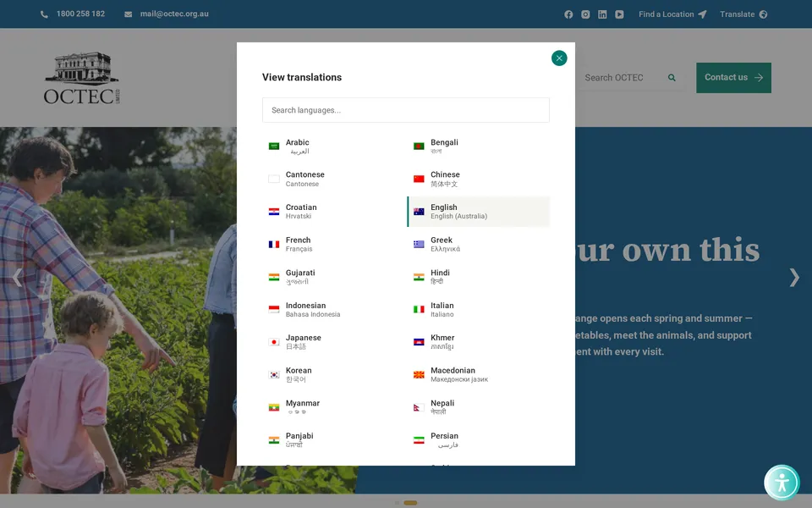
Task: Click the China flag beside Chinese
Action: (419, 179)
